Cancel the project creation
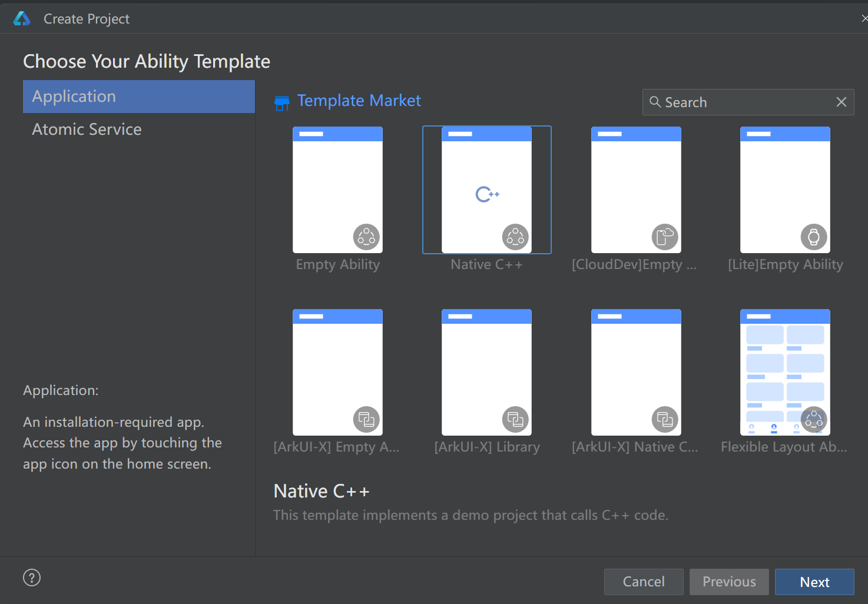 coord(644,582)
